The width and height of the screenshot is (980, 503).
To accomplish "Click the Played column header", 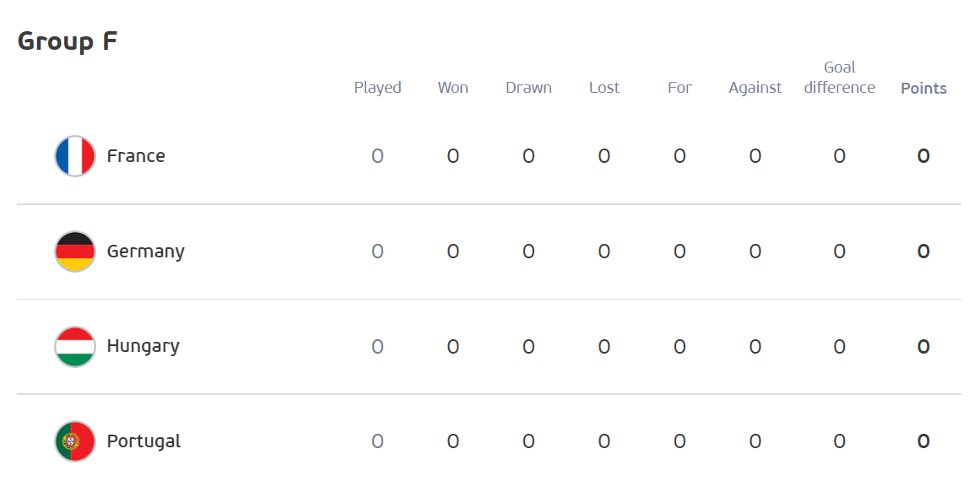I will click(x=377, y=88).
